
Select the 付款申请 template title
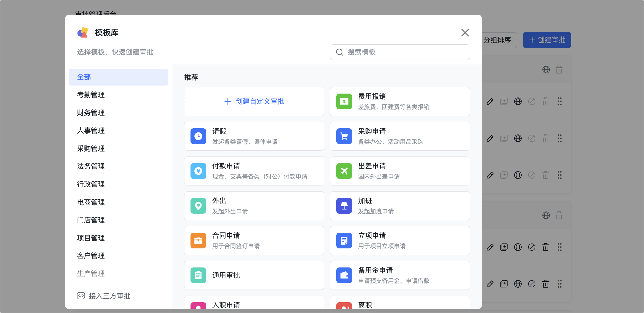[226, 166]
